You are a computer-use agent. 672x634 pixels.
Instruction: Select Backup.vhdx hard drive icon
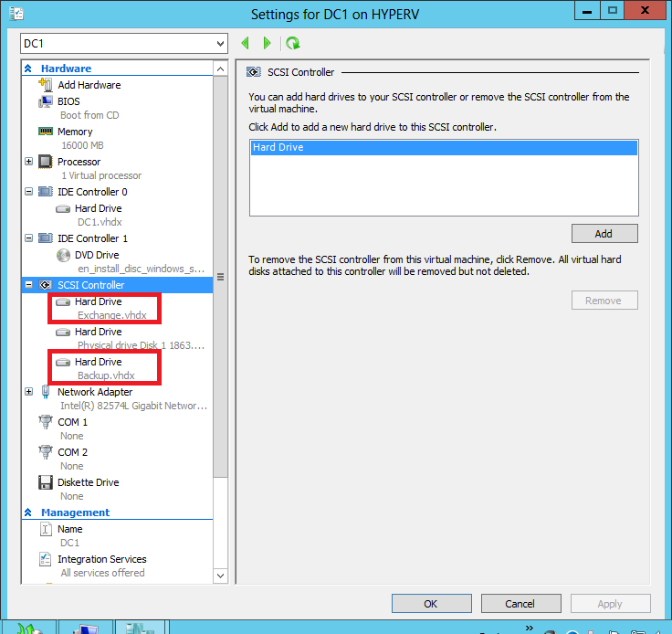[63, 363]
